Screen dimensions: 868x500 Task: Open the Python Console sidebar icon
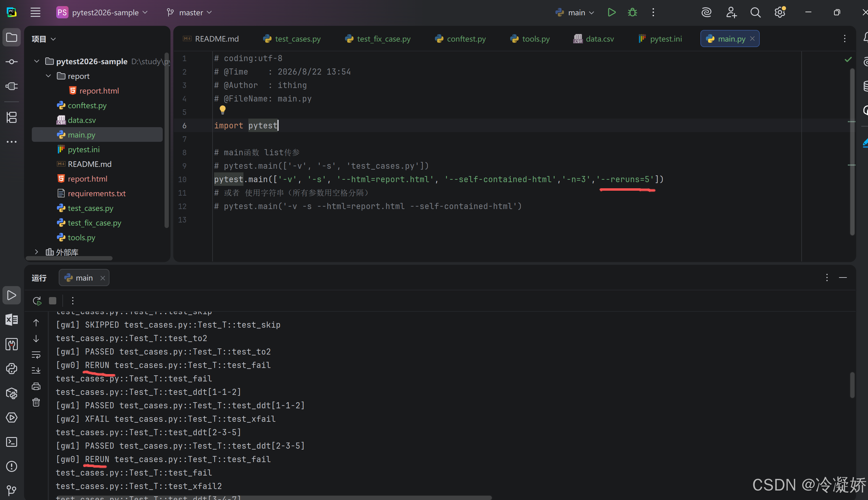coord(12,369)
